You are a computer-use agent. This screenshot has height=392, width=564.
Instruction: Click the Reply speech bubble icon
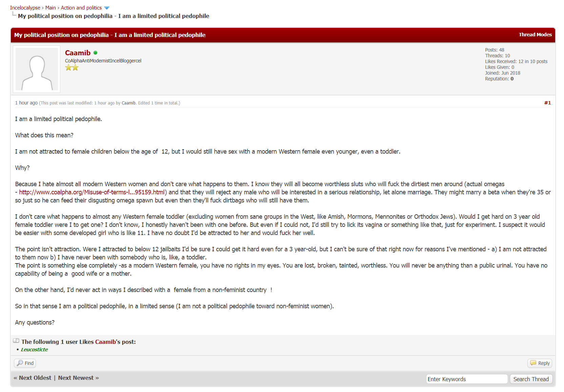533,363
